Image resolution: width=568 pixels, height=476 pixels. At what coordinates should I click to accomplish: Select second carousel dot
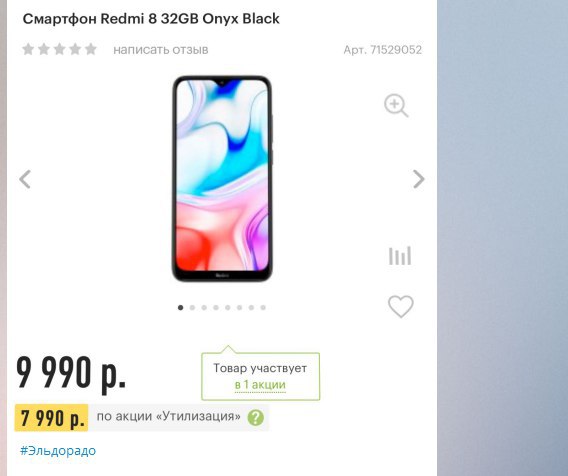pos(192,308)
